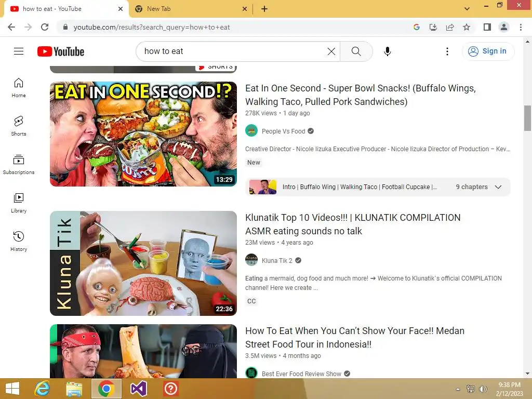Click the People Vs Food channel avatar
The width and height of the screenshot is (532, 399).
(251, 130)
